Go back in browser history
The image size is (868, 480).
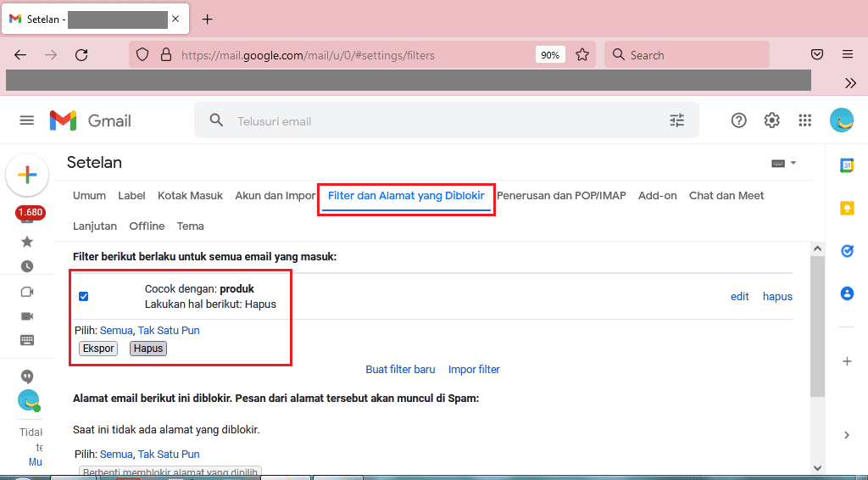(x=20, y=55)
